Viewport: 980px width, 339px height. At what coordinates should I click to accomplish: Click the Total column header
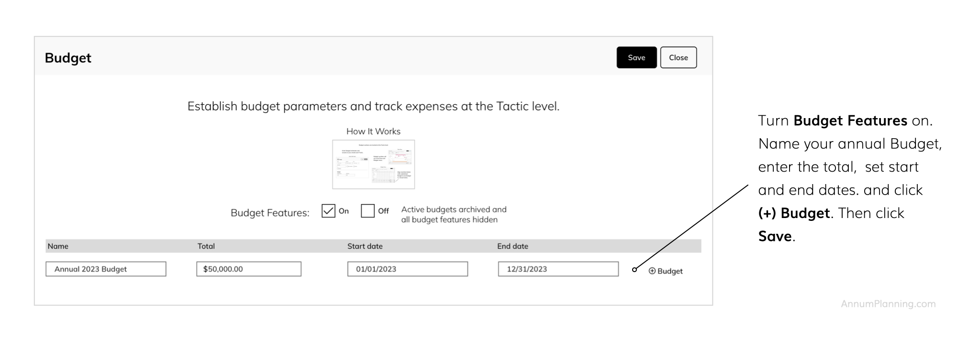pos(206,246)
